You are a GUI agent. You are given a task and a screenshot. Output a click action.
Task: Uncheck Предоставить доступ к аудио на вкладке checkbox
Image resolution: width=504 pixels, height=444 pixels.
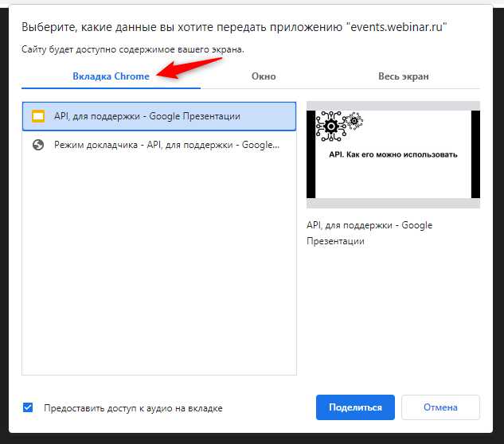point(28,407)
